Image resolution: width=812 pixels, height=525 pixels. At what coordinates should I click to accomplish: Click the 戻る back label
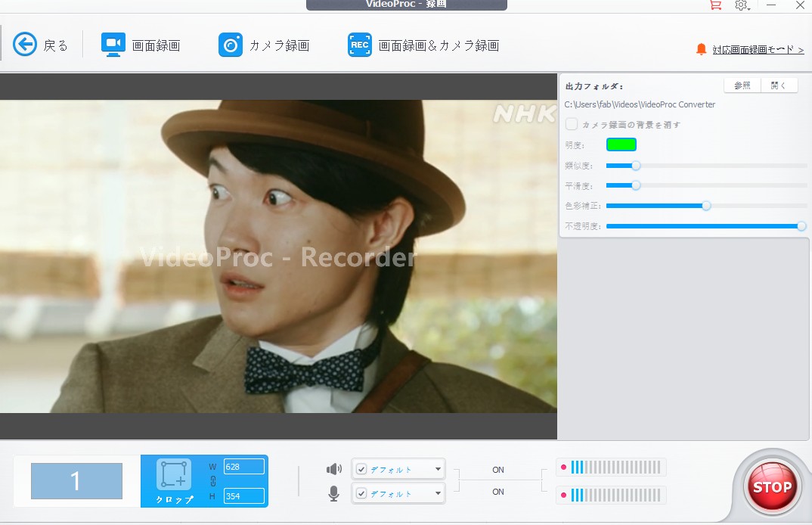click(55, 45)
